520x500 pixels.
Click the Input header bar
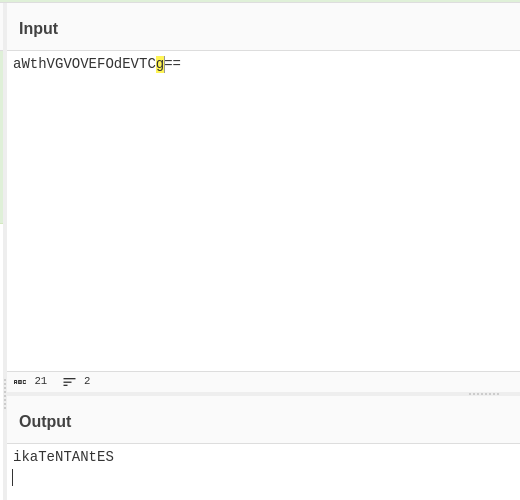[263, 27]
